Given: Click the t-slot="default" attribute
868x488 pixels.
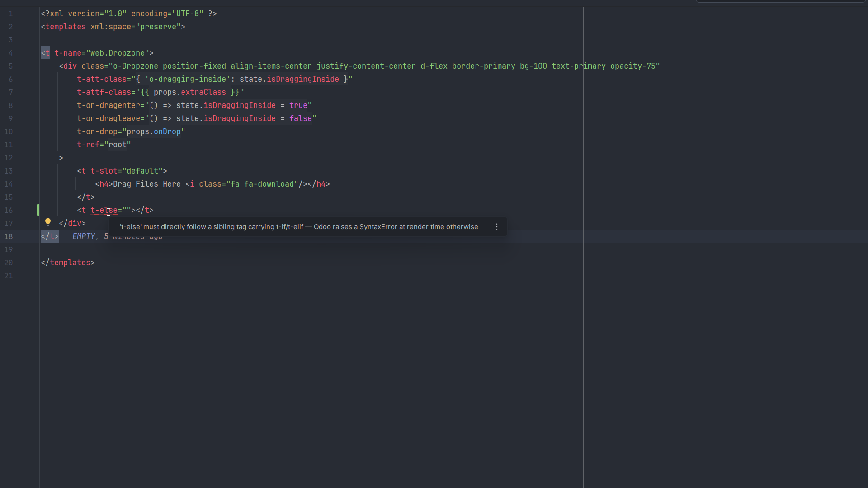Looking at the screenshot, I should (x=127, y=171).
